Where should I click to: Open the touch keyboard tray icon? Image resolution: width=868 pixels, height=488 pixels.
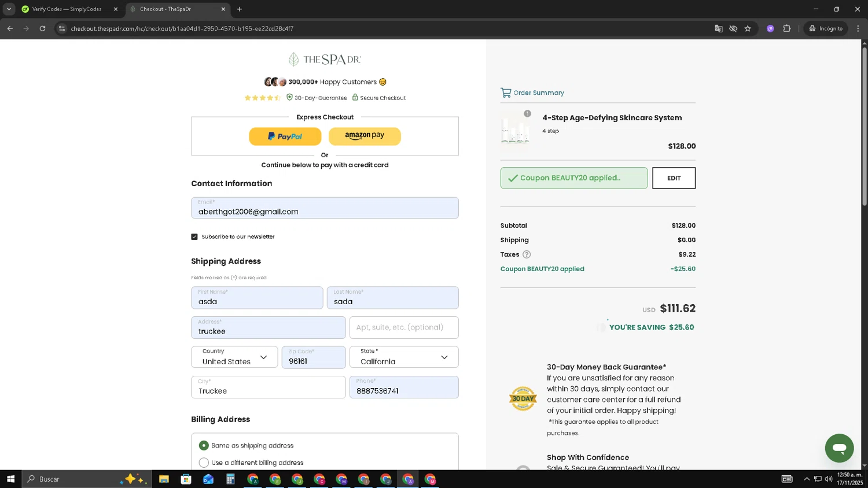coord(787,479)
